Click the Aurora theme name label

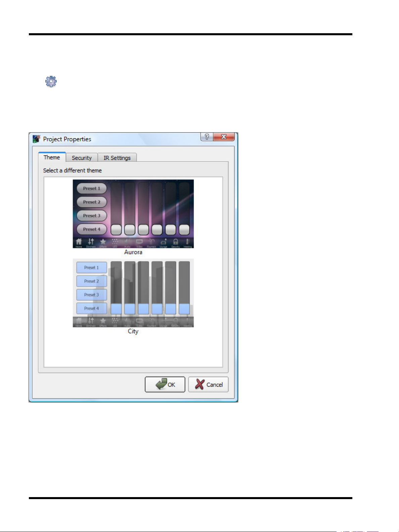click(x=133, y=252)
